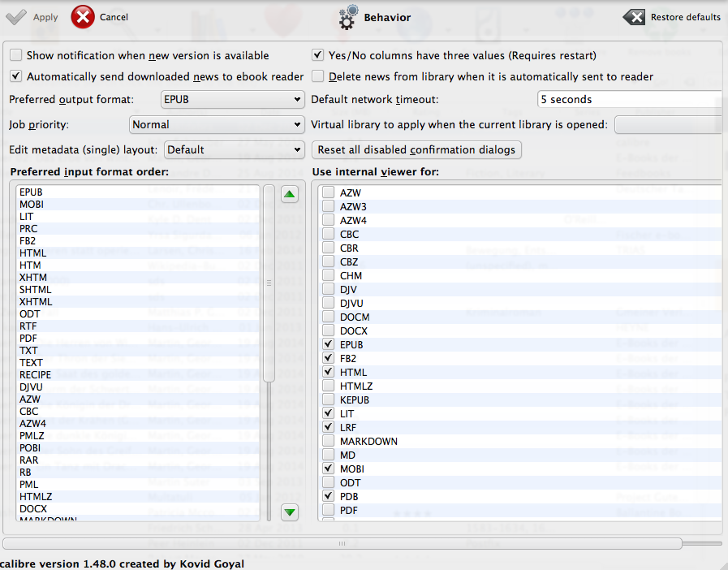
Task: Uncheck LRF internal viewer option
Action: click(328, 427)
